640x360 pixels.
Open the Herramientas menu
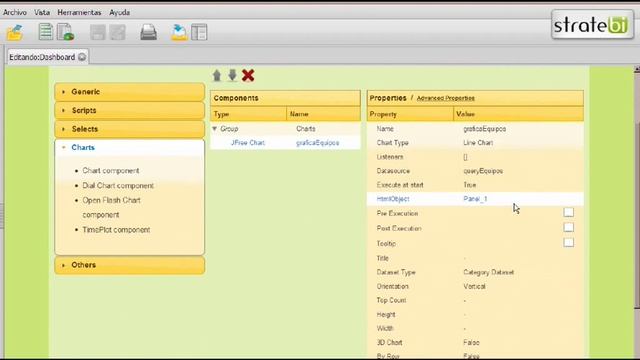[79, 13]
